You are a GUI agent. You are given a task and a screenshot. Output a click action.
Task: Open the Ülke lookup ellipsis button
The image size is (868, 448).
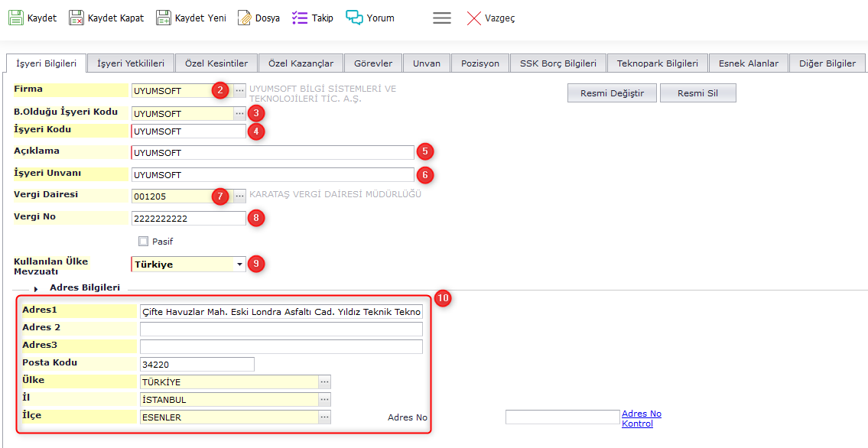(x=325, y=381)
